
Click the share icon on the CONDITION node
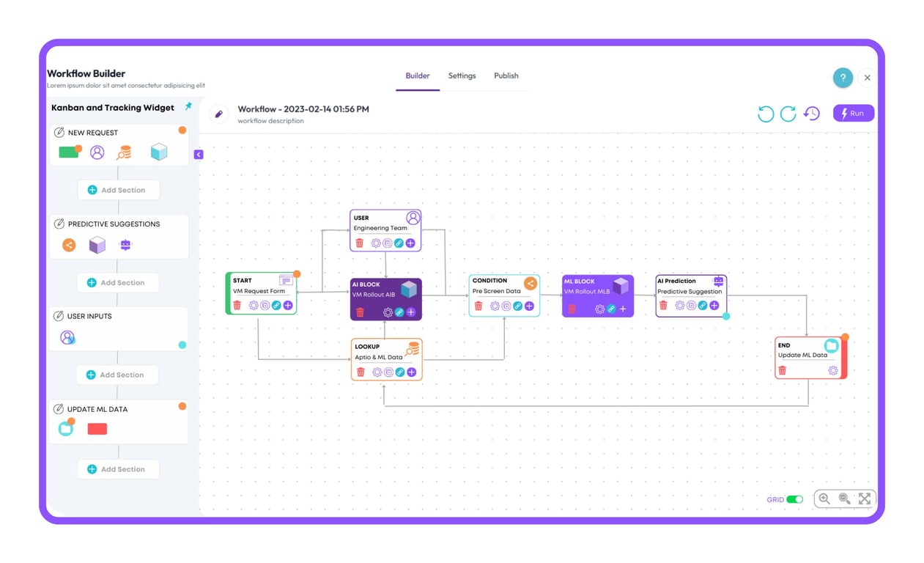point(531,281)
